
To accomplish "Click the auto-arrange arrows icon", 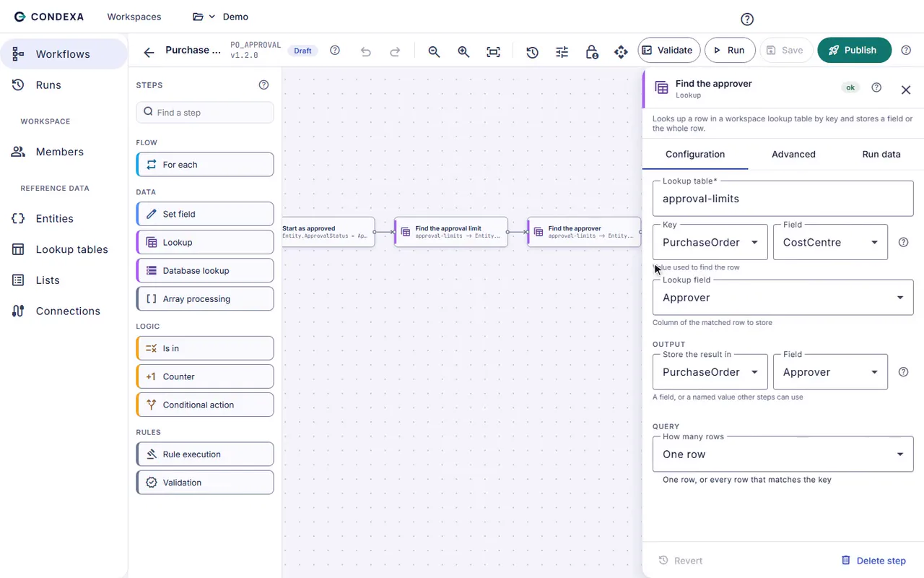I will 621,51.
